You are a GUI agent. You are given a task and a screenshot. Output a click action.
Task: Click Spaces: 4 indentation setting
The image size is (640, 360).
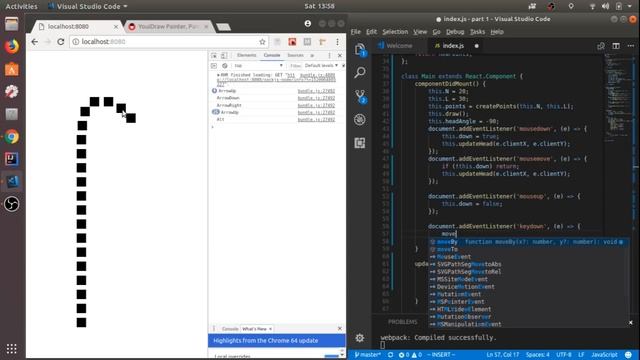(538, 355)
